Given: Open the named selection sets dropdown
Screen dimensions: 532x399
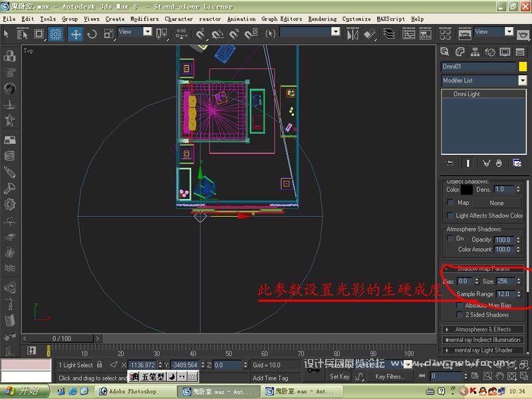Looking at the screenshot, I should click(336, 31).
